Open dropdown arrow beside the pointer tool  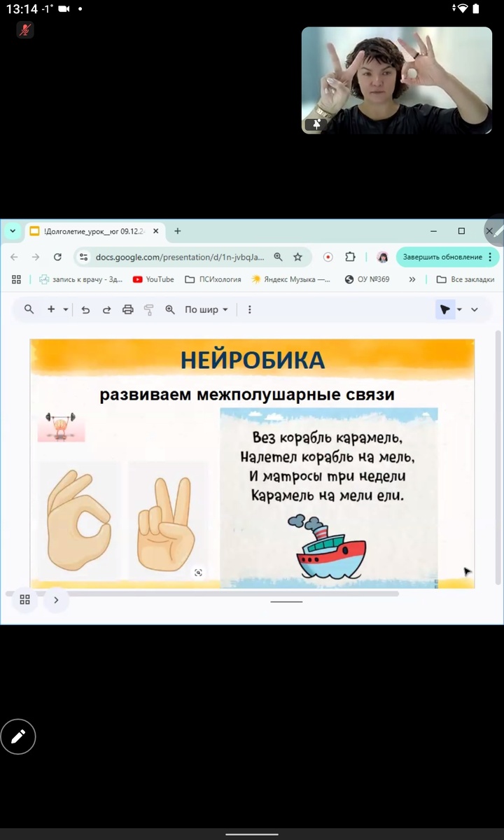pyautogui.click(x=460, y=309)
